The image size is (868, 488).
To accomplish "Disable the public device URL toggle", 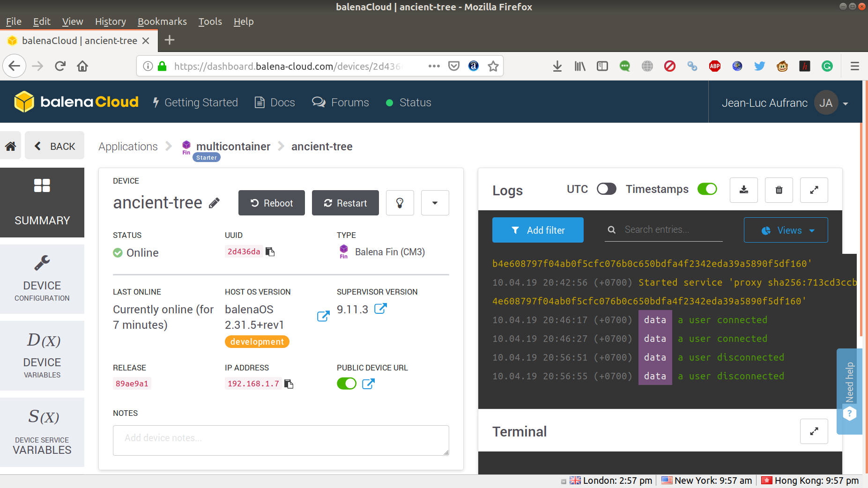I will click(347, 384).
